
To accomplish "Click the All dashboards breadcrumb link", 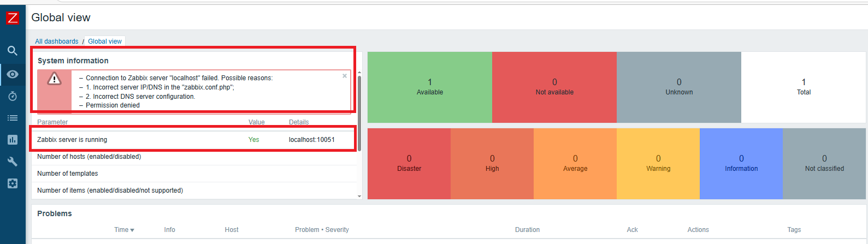I will point(57,41).
